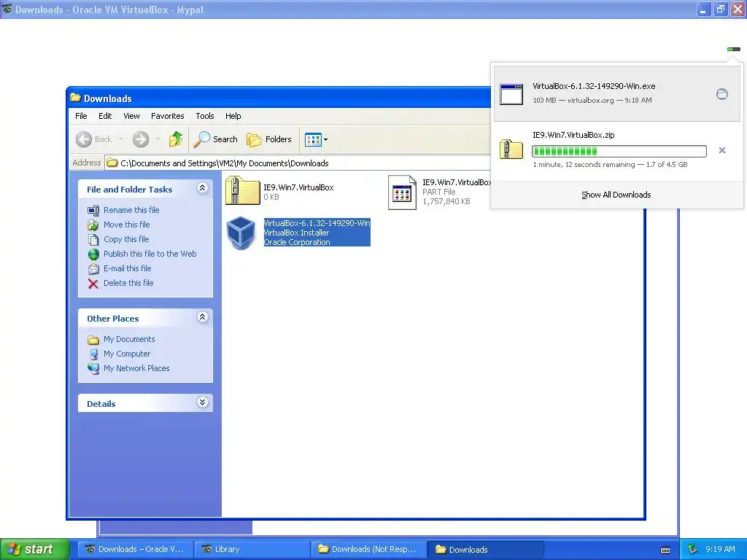
Task: Click the My Computer icon
Action: tap(93, 354)
